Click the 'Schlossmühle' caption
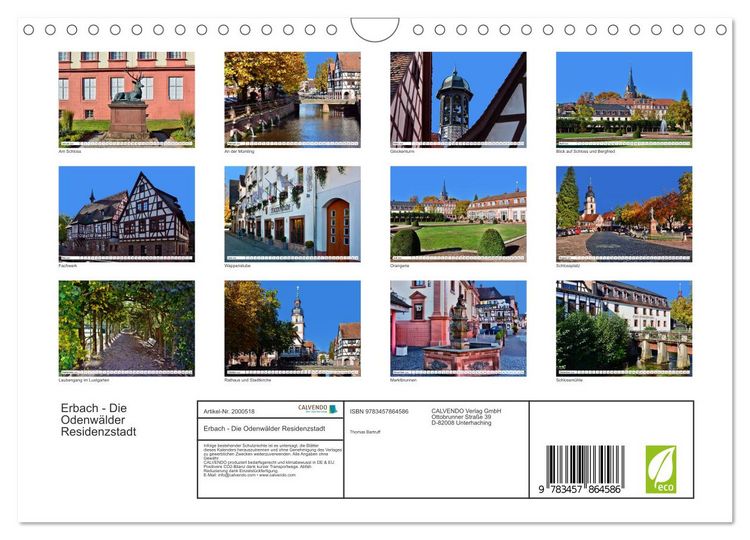Screen dimensions: 750x540 (x=569, y=380)
